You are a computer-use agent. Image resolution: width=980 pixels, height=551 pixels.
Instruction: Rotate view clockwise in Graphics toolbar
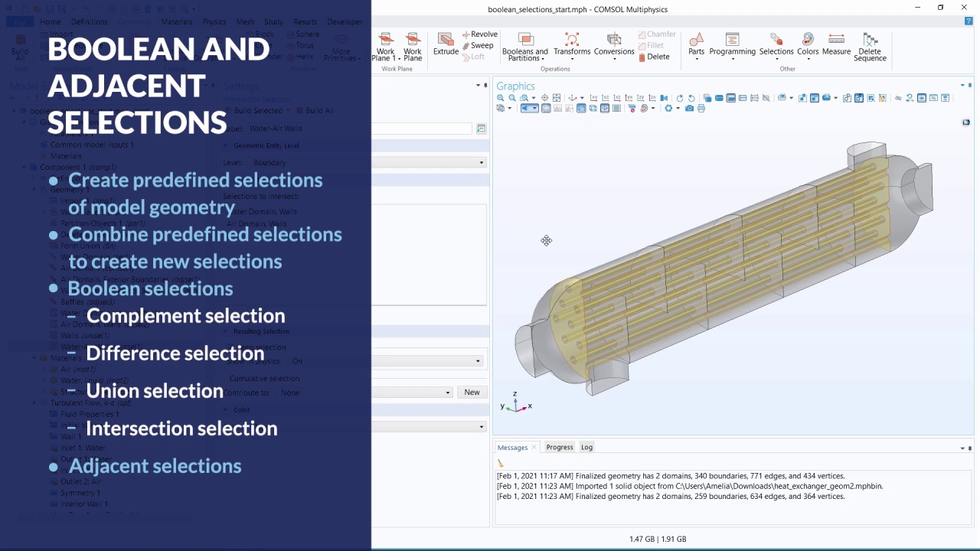[680, 98]
